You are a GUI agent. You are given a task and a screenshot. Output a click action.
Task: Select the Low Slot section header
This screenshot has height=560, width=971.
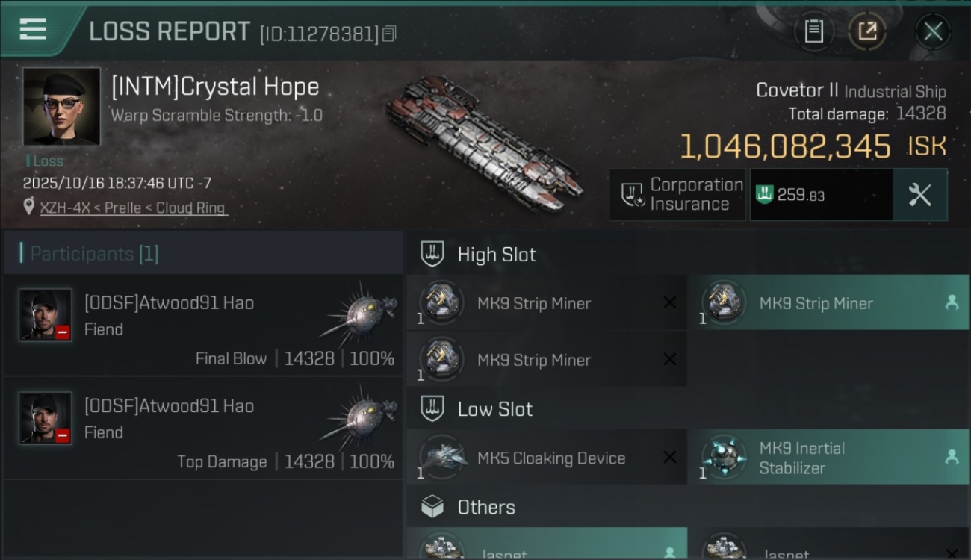[494, 409]
